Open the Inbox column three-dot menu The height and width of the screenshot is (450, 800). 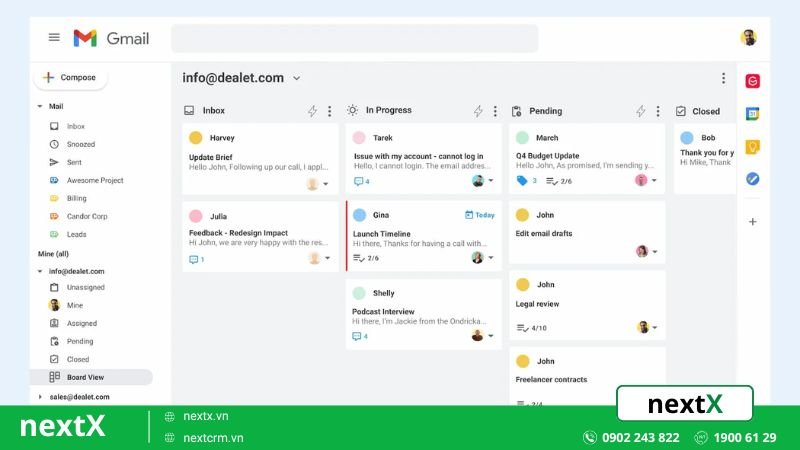click(x=330, y=111)
